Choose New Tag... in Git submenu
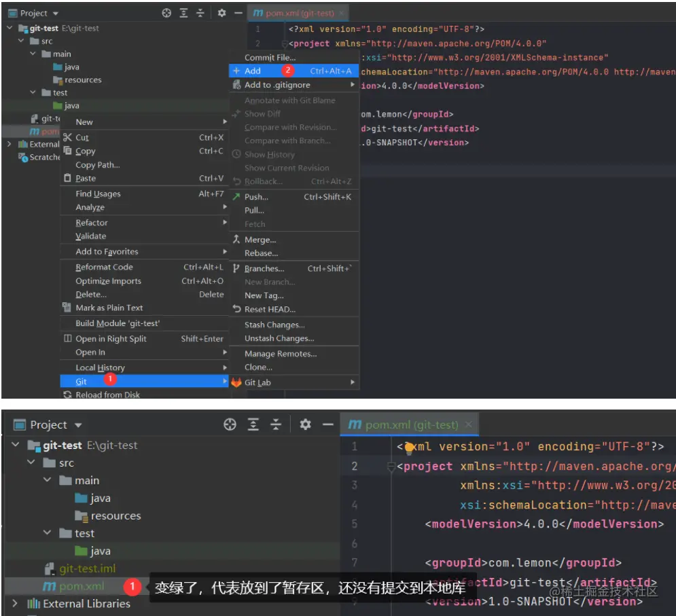Screen dimensions: 676x616 pyautogui.click(x=294, y=295)
